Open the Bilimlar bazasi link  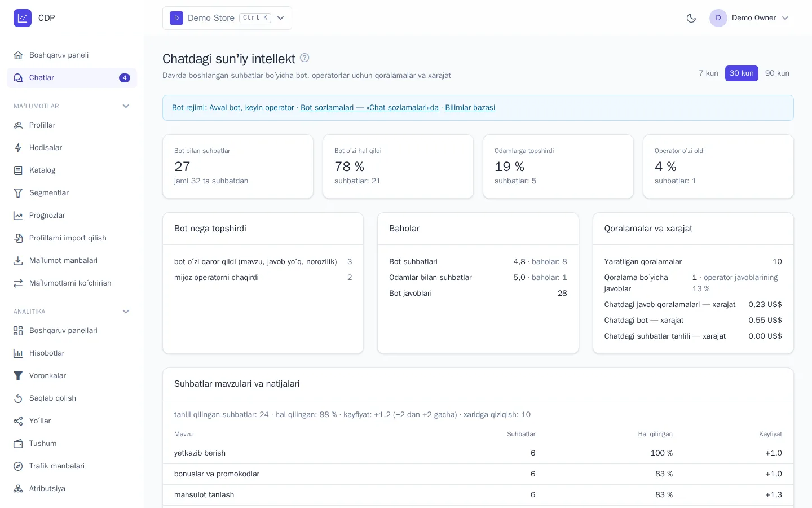click(470, 108)
